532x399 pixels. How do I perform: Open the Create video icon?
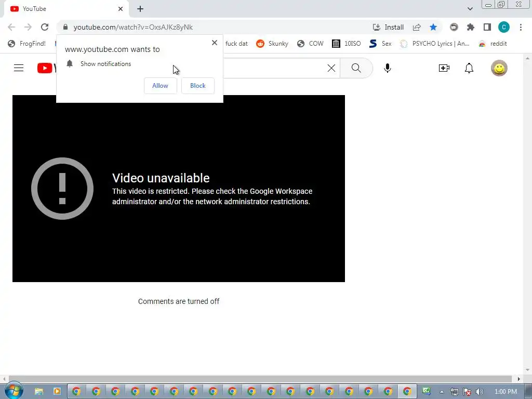point(444,68)
